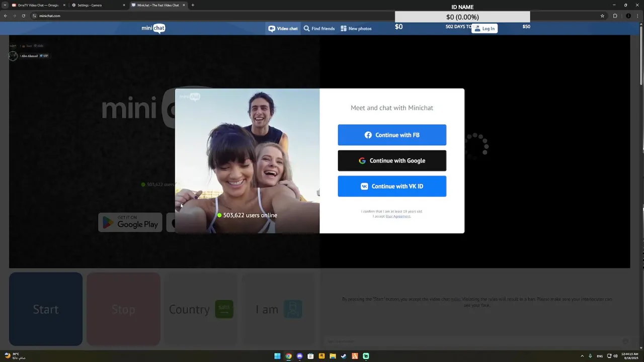Click the minichat logo in the header
This screenshot has height=362, width=644.
(153, 29)
